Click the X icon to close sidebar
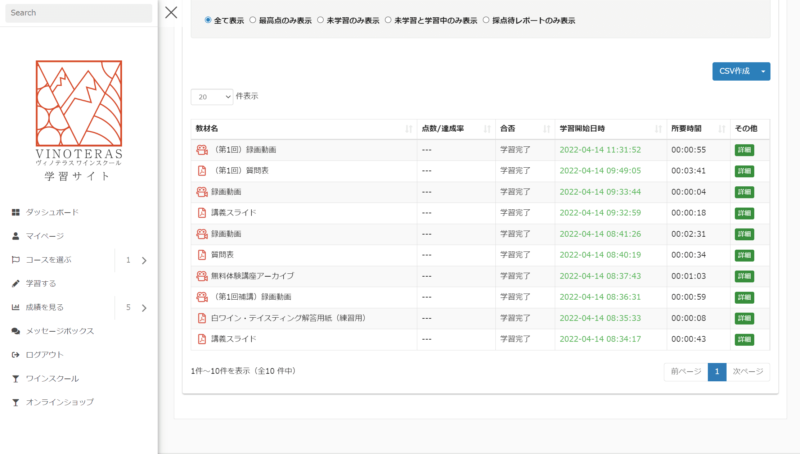 pyautogui.click(x=171, y=12)
